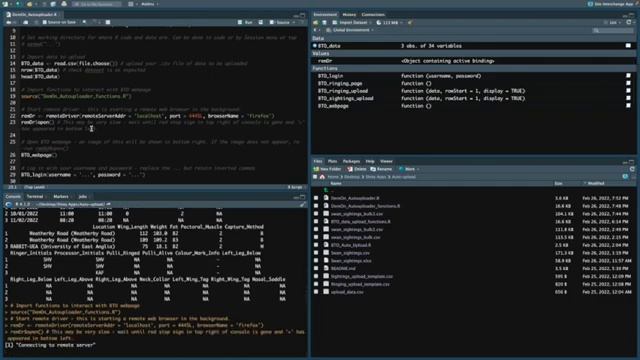Viewport: 640px width, 360px height.
Task: Click the Environment search field
Action: (613, 30)
